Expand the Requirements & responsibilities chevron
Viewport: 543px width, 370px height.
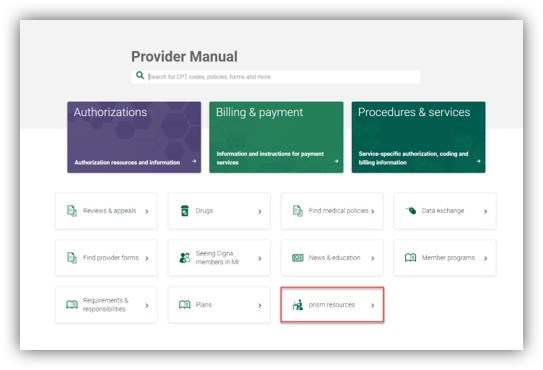(147, 306)
